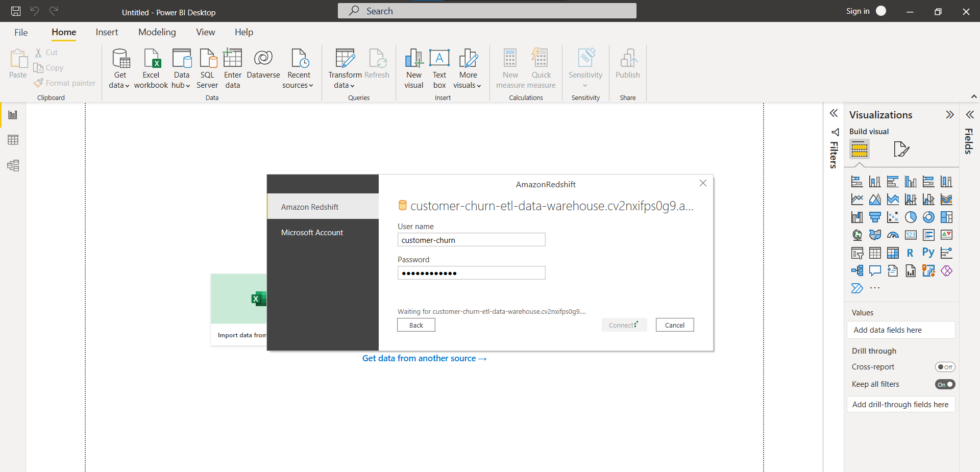Open the Help ribbon tab
The height and width of the screenshot is (472, 980).
point(244,32)
